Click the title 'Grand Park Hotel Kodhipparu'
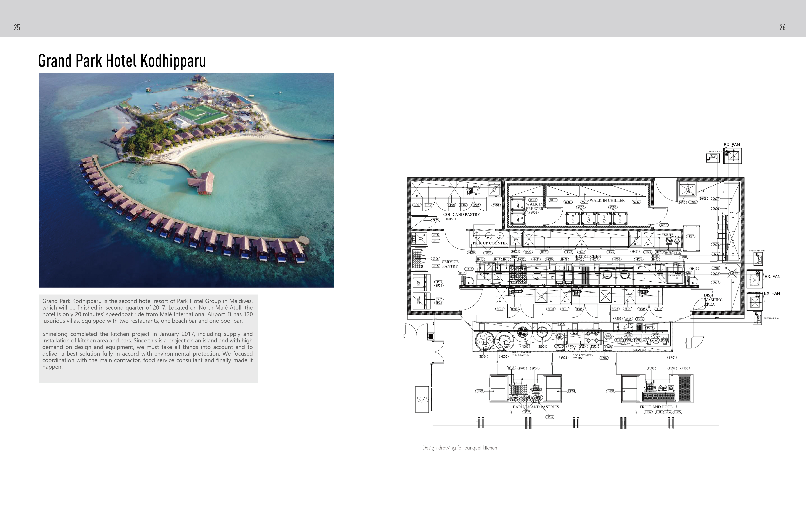Screen dimensions: 806x532 [122, 61]
